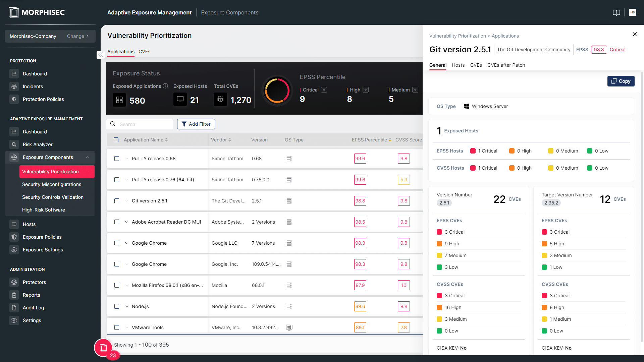Check the Git version 2.5.1 row
This screenshot has width=644, height=362.
[117, 201]
